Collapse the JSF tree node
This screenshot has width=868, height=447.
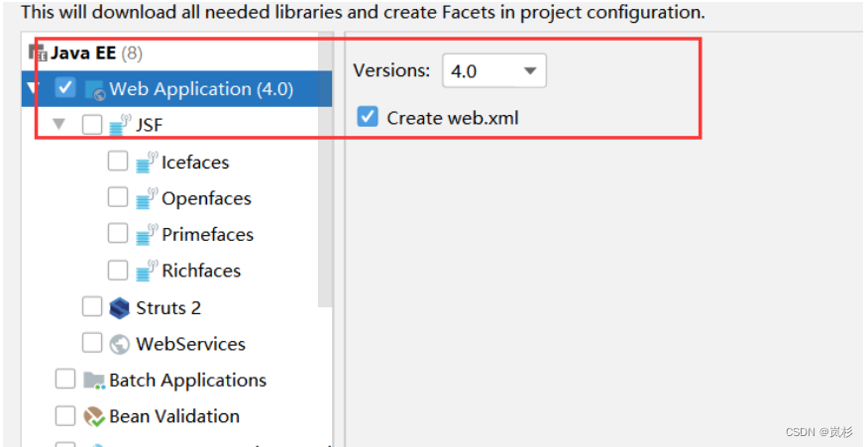pyautogui.click(x=59, y=125)
